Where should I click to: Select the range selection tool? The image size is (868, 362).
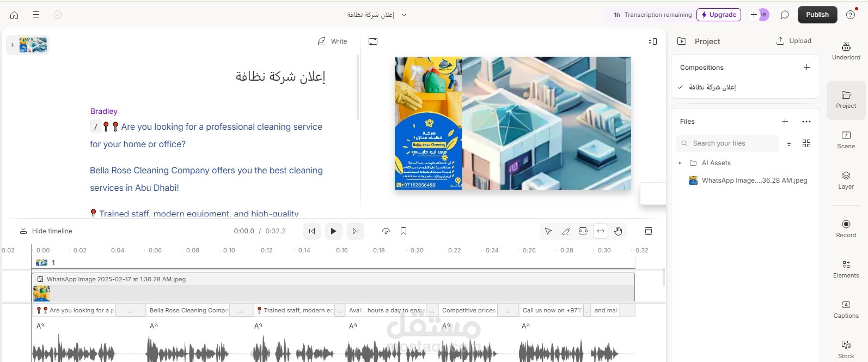583,231
